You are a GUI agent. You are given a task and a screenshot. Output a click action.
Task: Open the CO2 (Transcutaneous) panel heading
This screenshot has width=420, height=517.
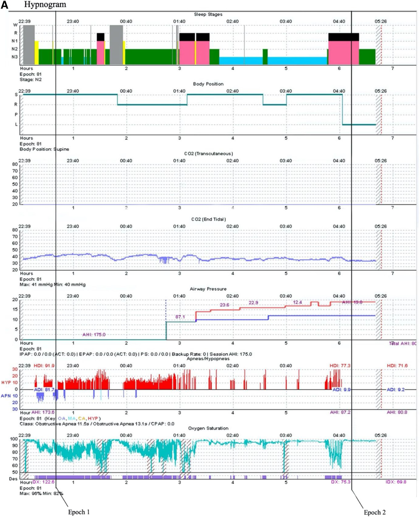point(208,153)
